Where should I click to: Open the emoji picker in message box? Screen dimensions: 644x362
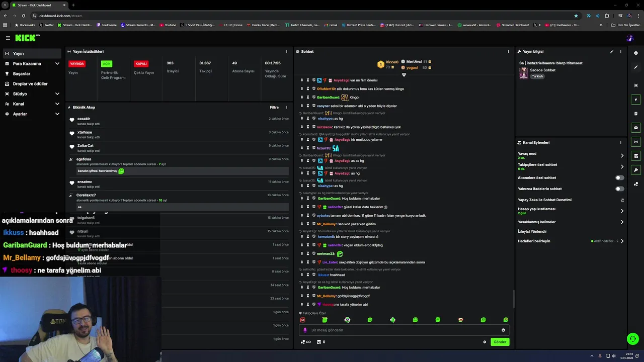coord(503,330)
